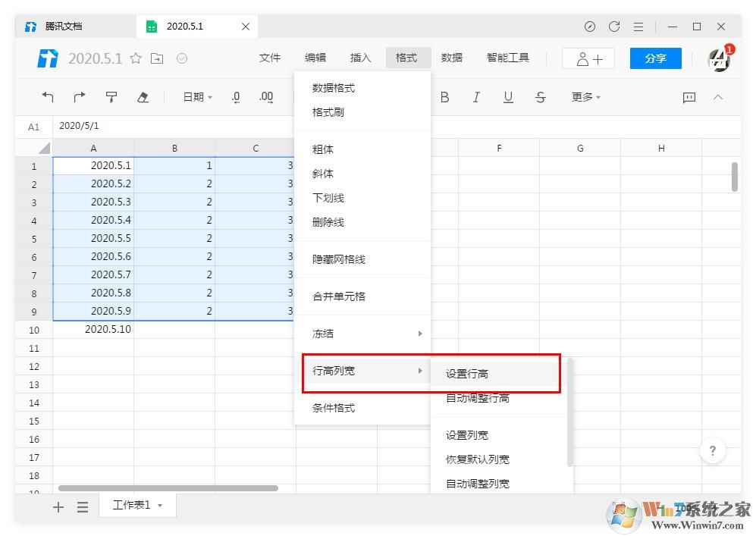Click the plus icon to add a new sheet
This screenshot has width=756, height=536.
58,506
